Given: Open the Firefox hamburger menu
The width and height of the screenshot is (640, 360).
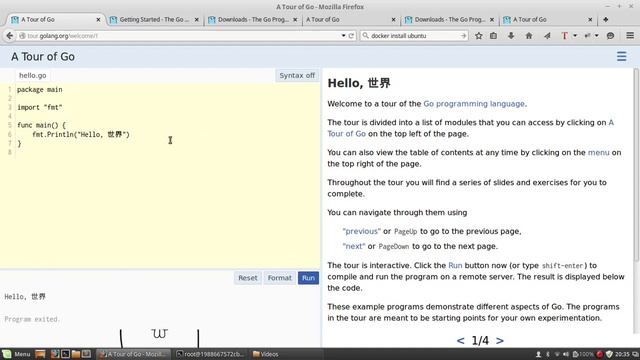Looking at the screenshot, I should [x=630, y=36].
